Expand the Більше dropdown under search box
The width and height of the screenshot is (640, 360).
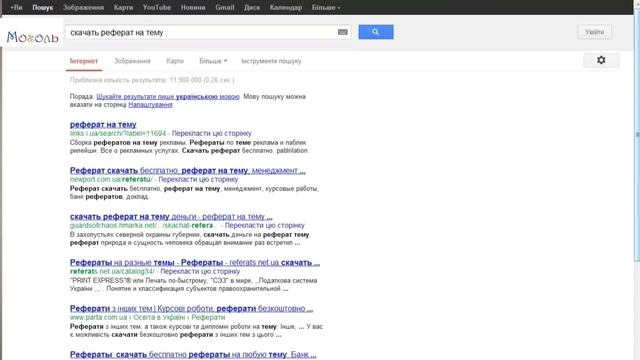(x=213, y=61)
